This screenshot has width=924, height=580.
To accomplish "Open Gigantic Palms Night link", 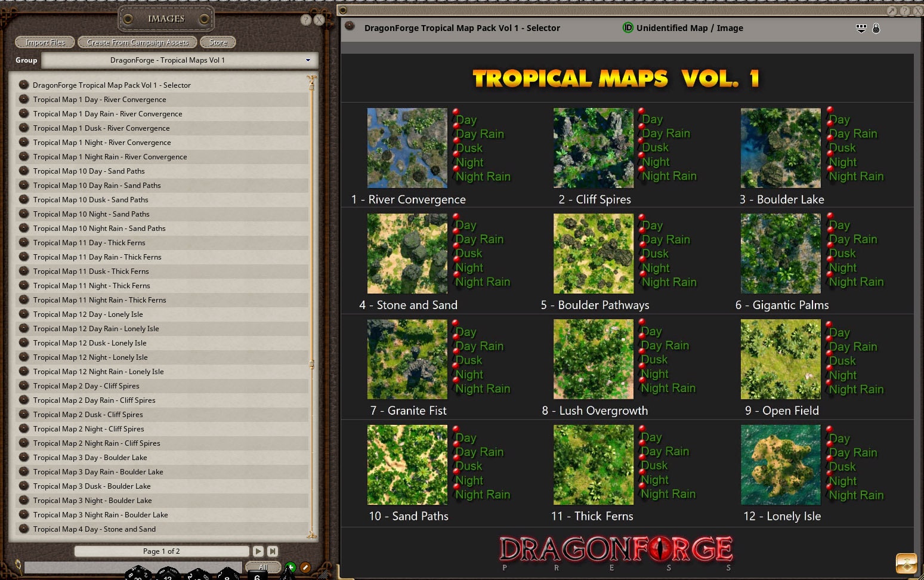I will click(x=843, y=267).
